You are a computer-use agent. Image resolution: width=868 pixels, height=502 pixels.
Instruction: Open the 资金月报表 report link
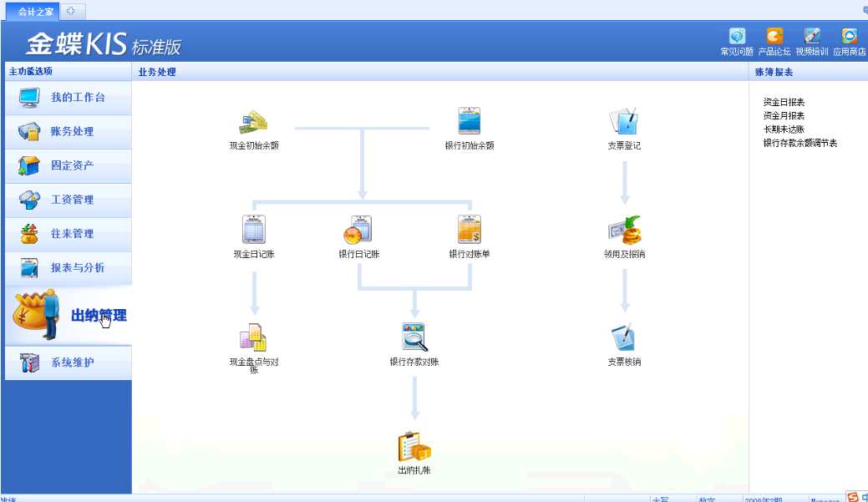(784, 115)
